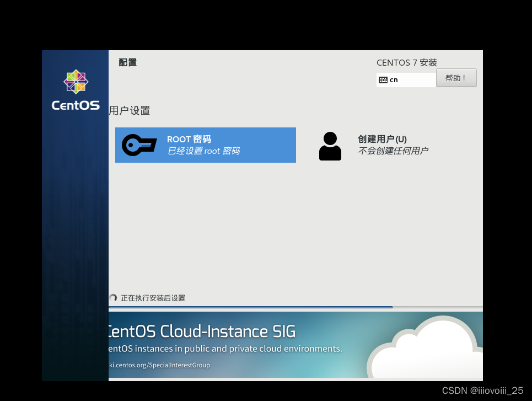This screenshot has width=532, height=401.
Task: Click the keyboard layout icon
Action: pyautogui.click(x=383, y=80)
